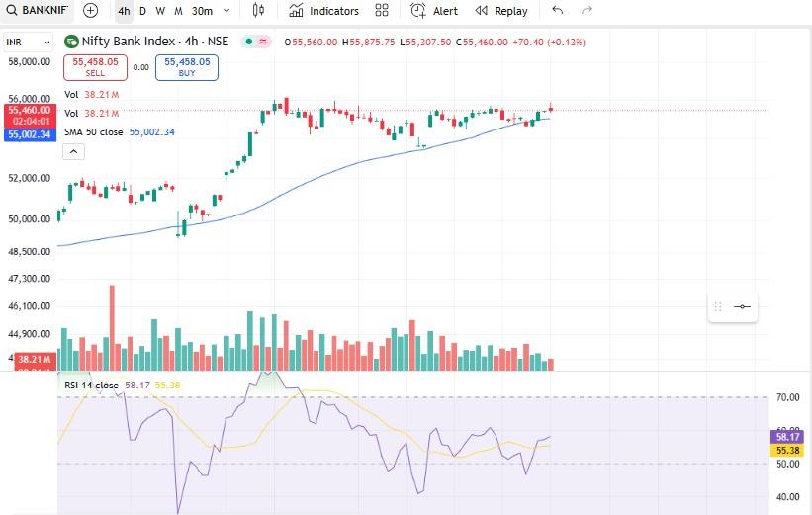The image size is (812, 515).
Task: Collapse the indicator legend with chevron
Action: pyautogui.click(x=73, y=151)
